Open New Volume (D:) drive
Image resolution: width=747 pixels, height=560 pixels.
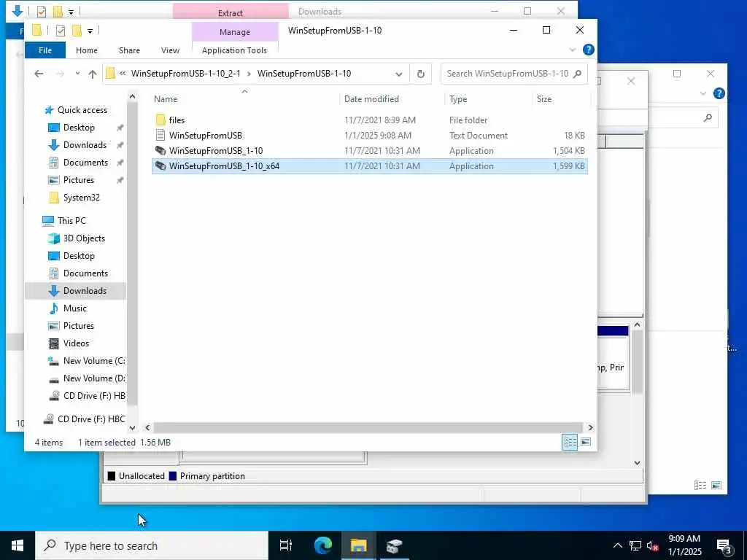coord(94,378)
